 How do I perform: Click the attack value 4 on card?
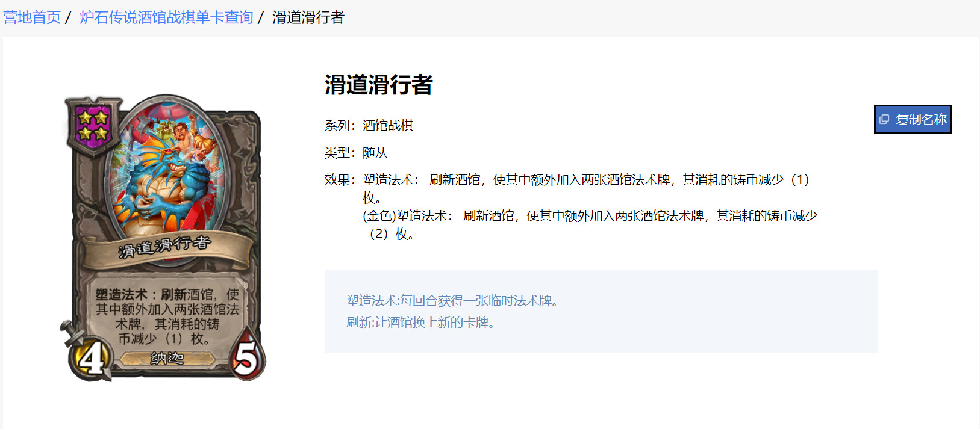(x=91, y=358)
